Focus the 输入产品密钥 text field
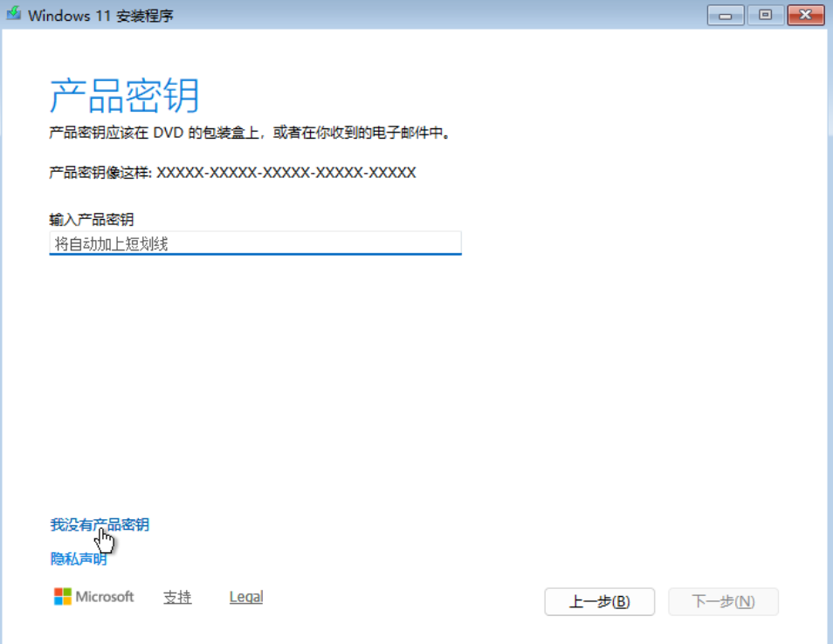 click(255, 243)
